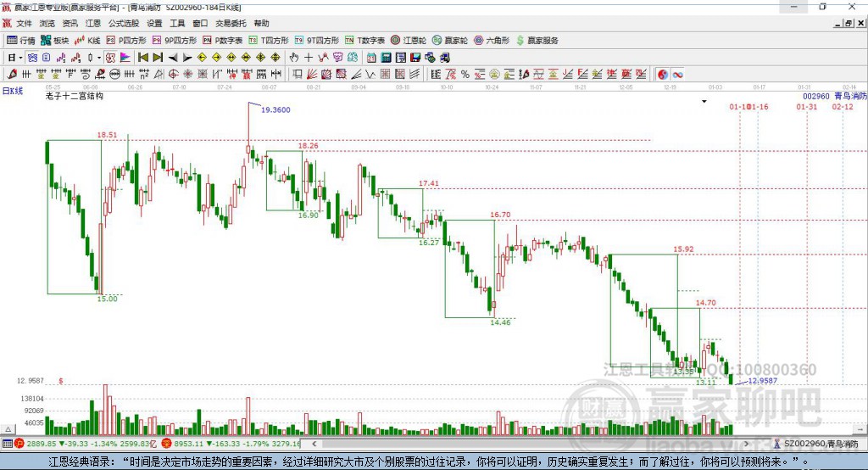Select the crosshair cursor tool
This screenshot has width=868, height=470.
tap(309, 58)
